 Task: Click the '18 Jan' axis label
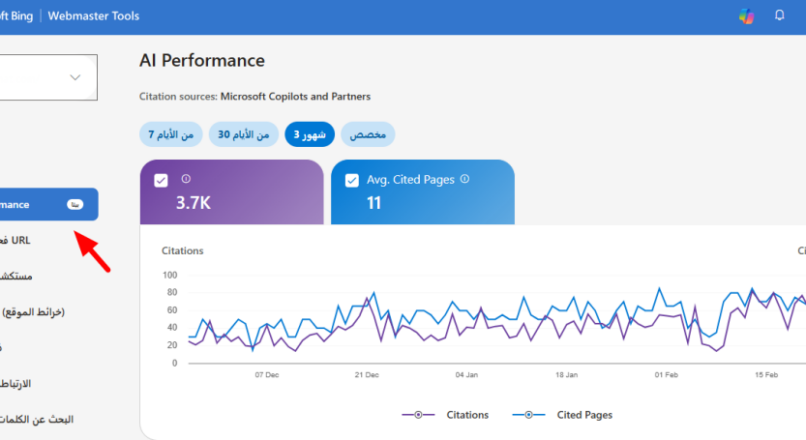tap(566, 375)
